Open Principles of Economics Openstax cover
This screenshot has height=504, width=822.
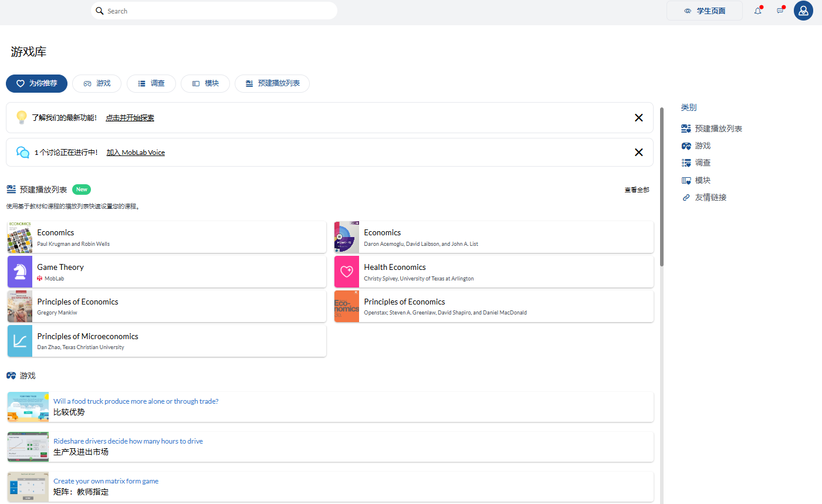tap(347, 306)
